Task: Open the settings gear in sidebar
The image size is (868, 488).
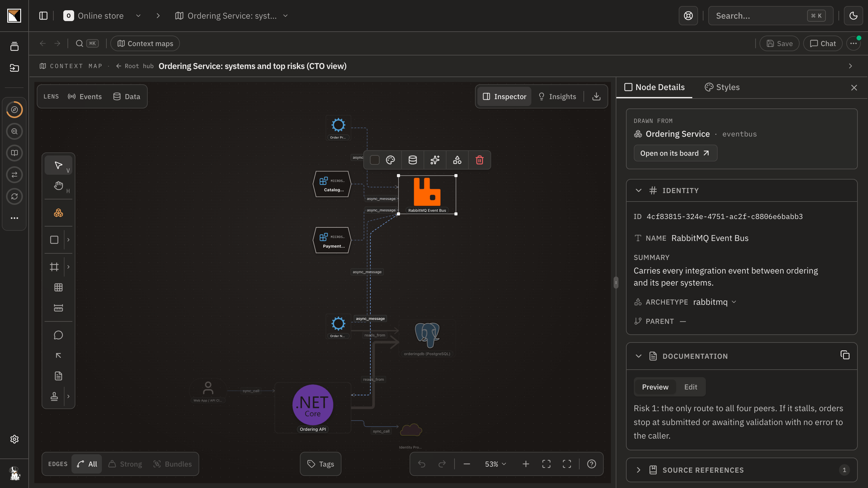Action: click(14, 439)
